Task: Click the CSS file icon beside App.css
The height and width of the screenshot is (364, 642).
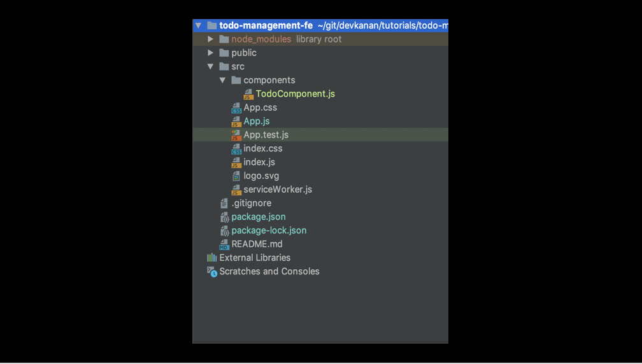Action: click(x=236, y=108)
